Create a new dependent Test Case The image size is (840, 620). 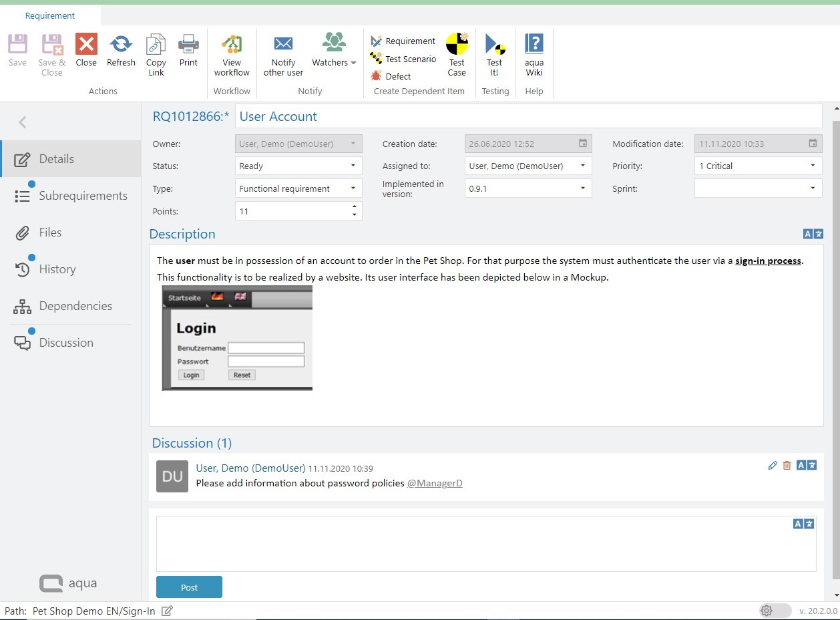(x=457, y=45)
